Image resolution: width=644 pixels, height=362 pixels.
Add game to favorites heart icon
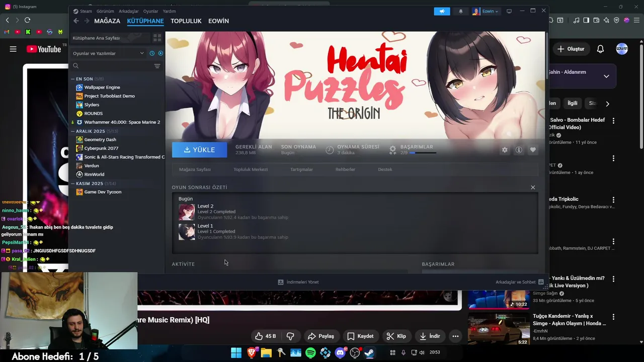pyautogui.click(x=533, y=150)
